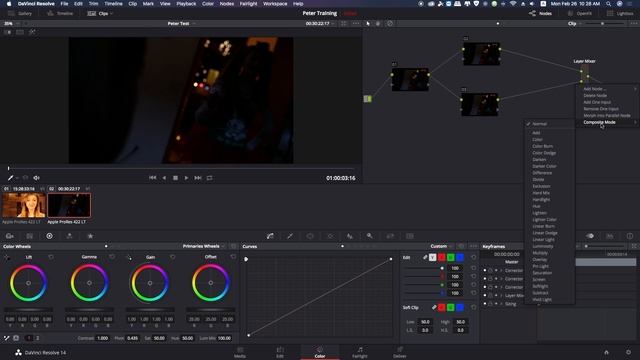Play the clip forward
Image resolution: width=640 pixels, height=360 pixels.
[187, 178]
